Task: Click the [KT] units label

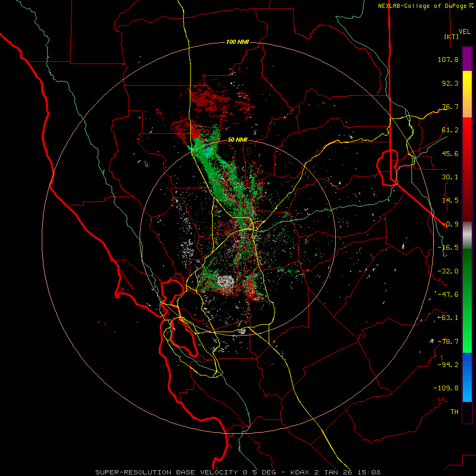Action: (452, 36)
